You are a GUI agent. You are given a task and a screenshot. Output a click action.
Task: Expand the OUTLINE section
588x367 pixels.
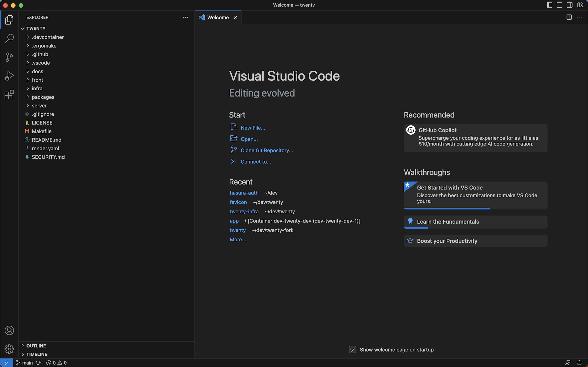click(x=36, y=346)
